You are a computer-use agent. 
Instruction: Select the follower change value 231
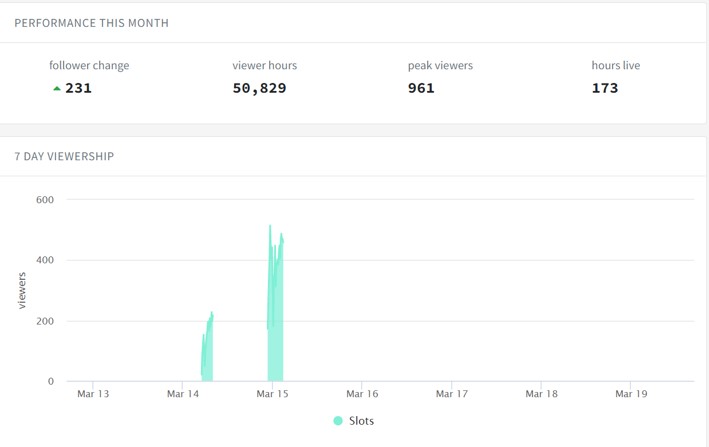click(x=78, y=88)
